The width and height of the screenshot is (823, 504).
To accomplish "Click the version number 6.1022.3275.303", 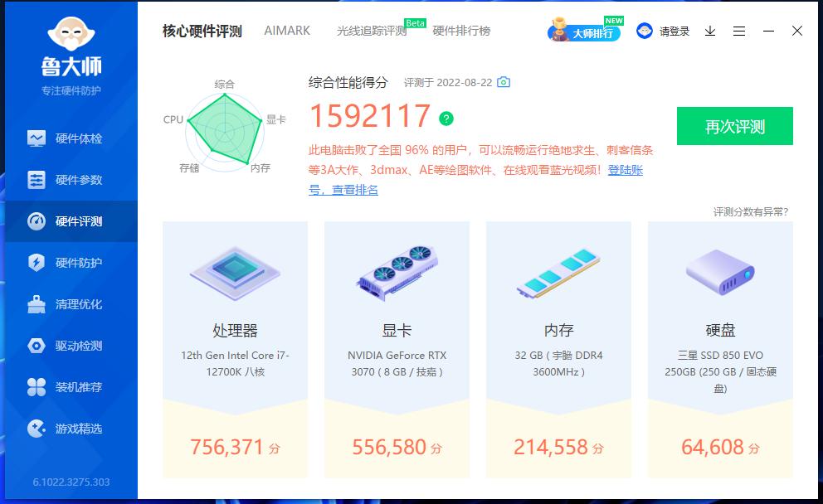I will [x=71, y=482].
